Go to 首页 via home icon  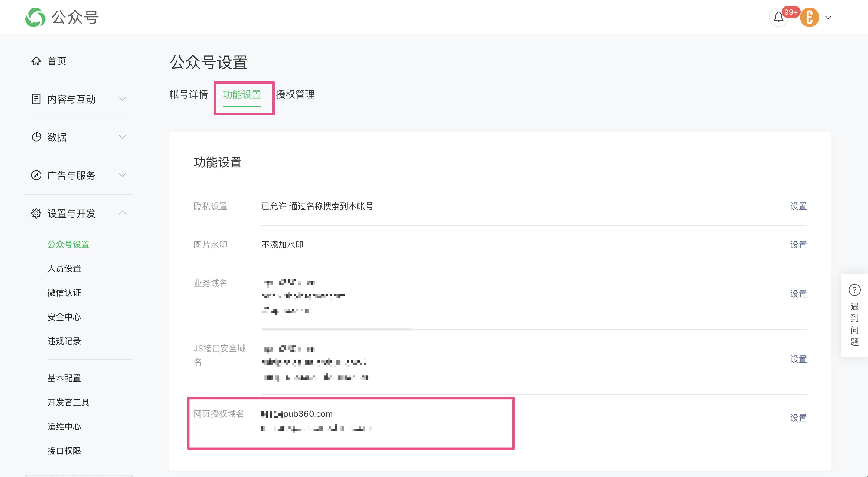36,61
